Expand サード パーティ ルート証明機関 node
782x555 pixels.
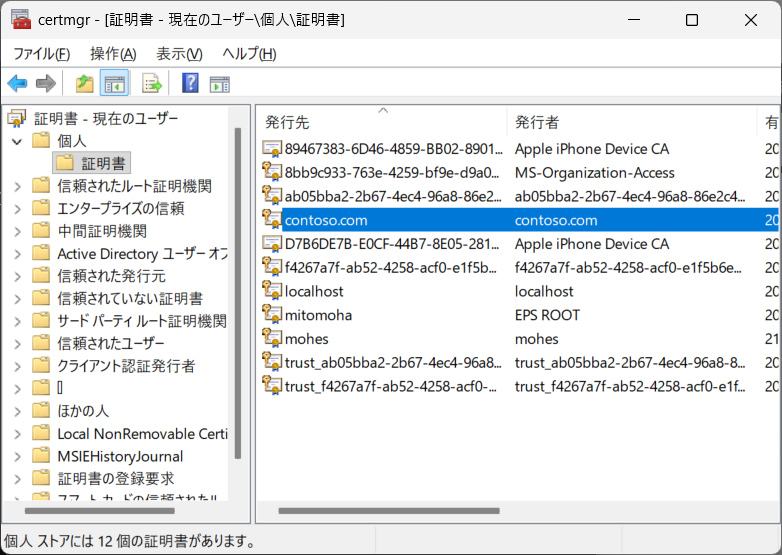click(17, 322)
